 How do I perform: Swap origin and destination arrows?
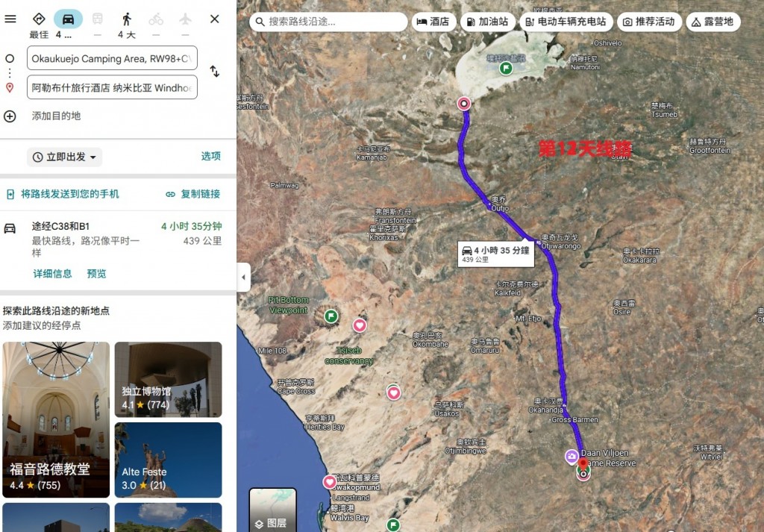pyautogui.click(x=215, y=71)
